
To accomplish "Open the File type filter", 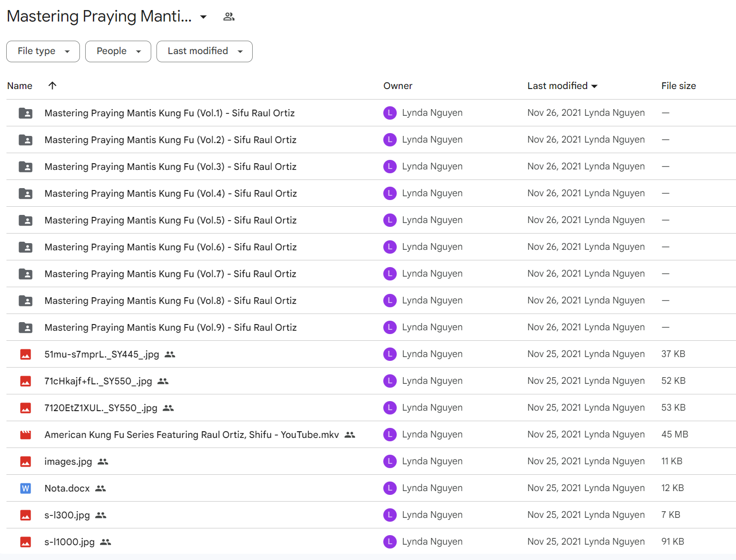I will pyautogui.click(x=43, y=51).
